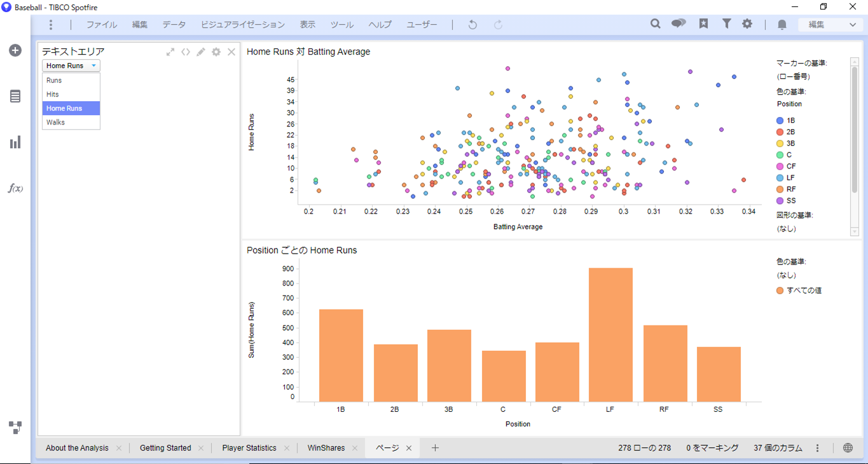Open the f(x) analytics tools icon

click(x=15, y=188)
